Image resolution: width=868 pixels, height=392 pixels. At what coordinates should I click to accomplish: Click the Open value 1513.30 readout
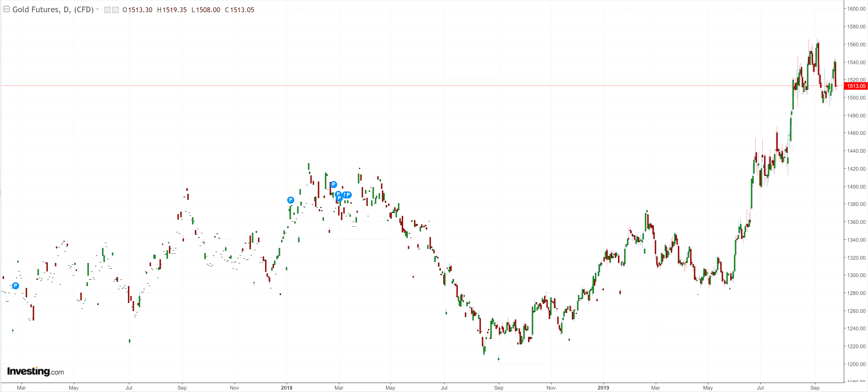[140, 10]
